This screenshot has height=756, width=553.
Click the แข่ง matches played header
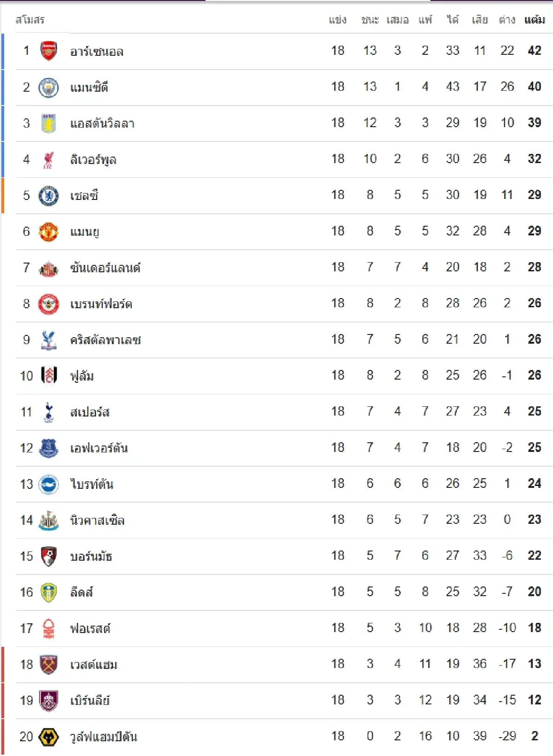[x=338, y=20]
